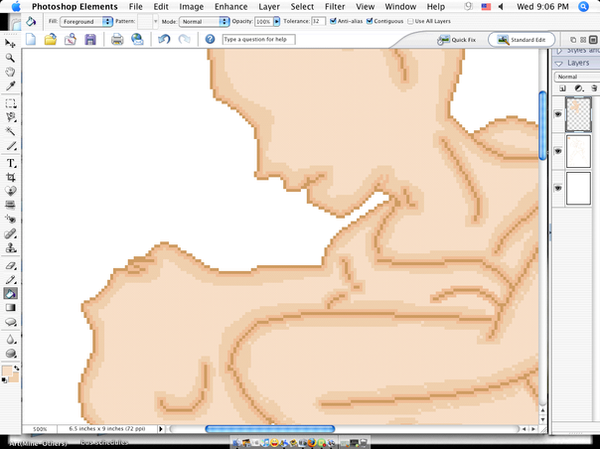600x449 pixels.
Task: Enable the Use All Layers checkbox
Action: [x=411, y=21]
